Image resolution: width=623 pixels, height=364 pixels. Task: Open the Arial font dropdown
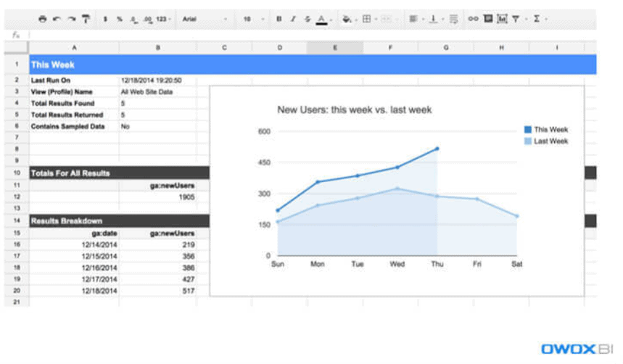(205, 19)
